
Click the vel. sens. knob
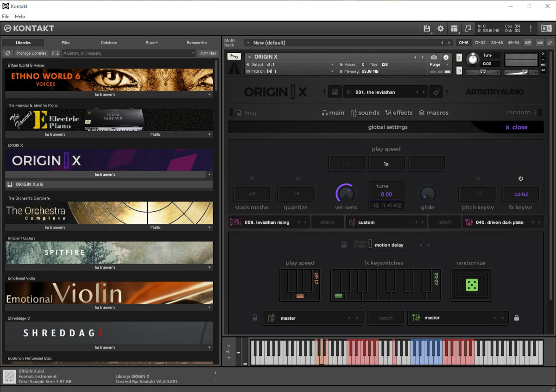[x=346, y=193]
